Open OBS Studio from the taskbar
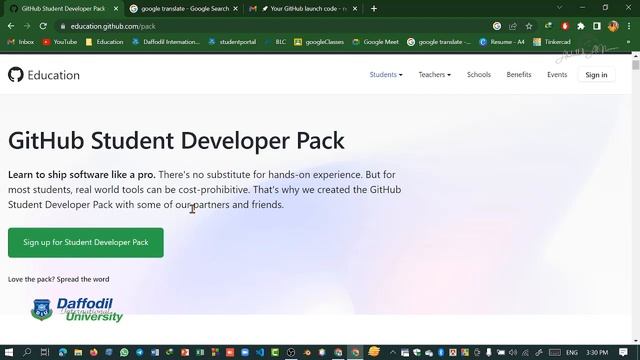This screenshot has width=640, height=360. pyautogui.click(x=291, y=352)
